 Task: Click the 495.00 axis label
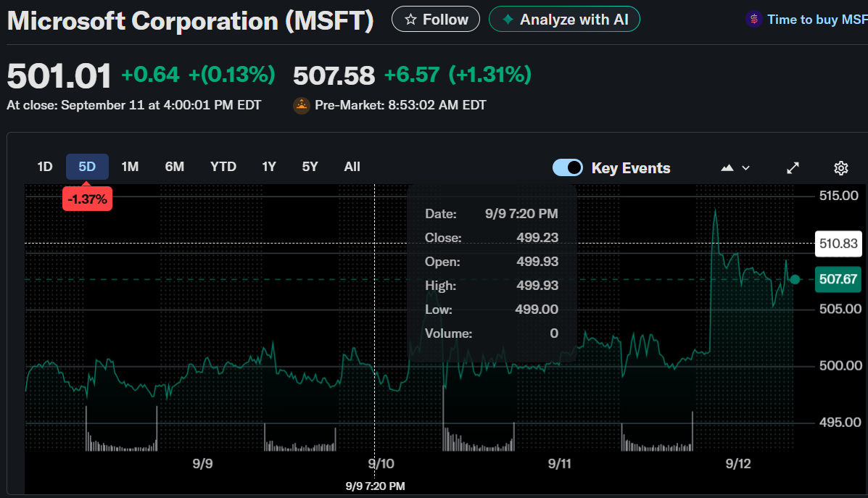840,422
